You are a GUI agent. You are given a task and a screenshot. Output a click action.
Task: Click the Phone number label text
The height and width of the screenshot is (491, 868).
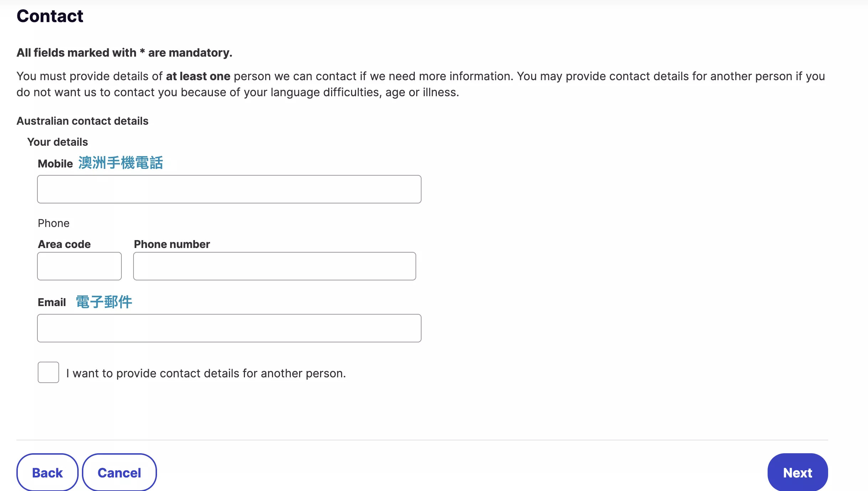(x=172, y=244)
